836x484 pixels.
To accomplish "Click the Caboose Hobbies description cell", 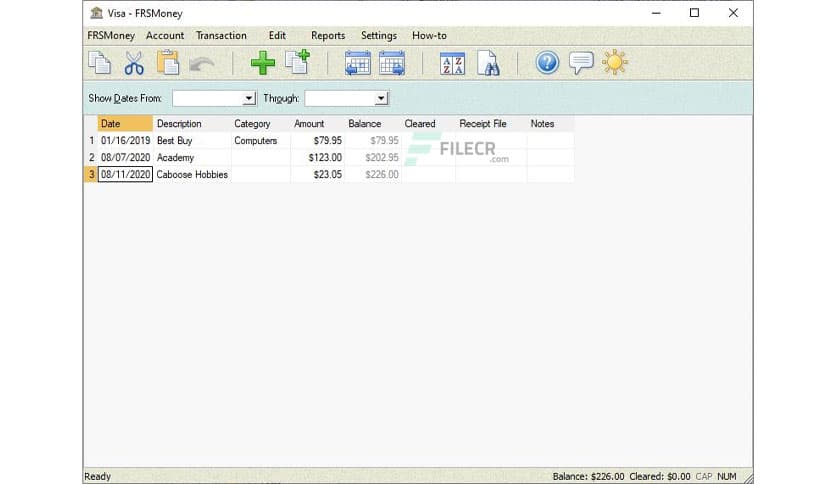I will pyautogui.click(x=192, y=174).
